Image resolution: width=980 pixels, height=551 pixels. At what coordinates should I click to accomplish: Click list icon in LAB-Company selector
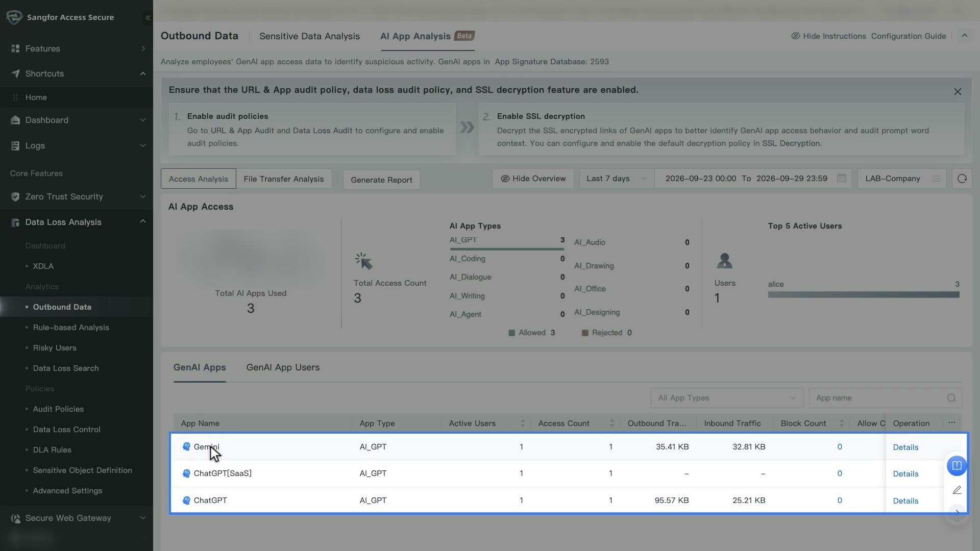click(x=936, y=179)
